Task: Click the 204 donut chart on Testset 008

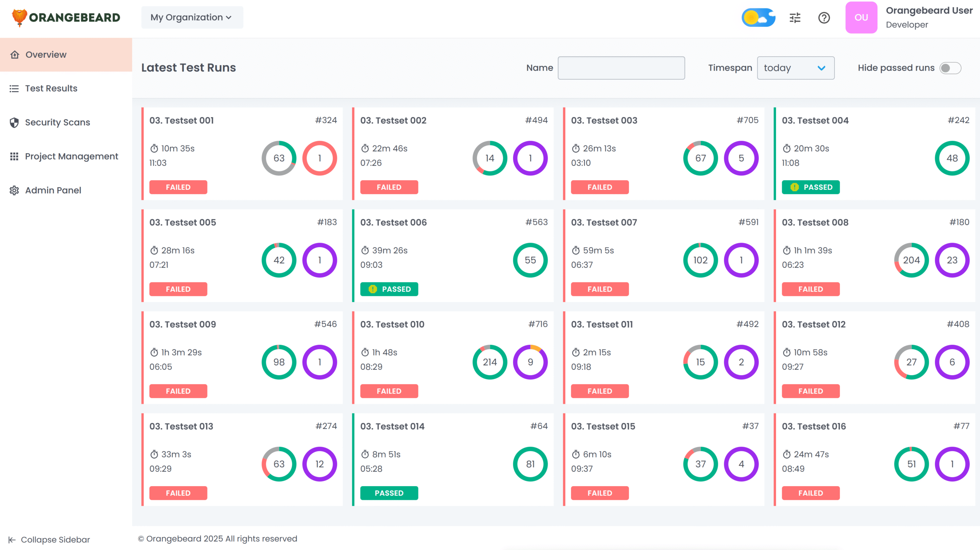Action: click(911, 260)
